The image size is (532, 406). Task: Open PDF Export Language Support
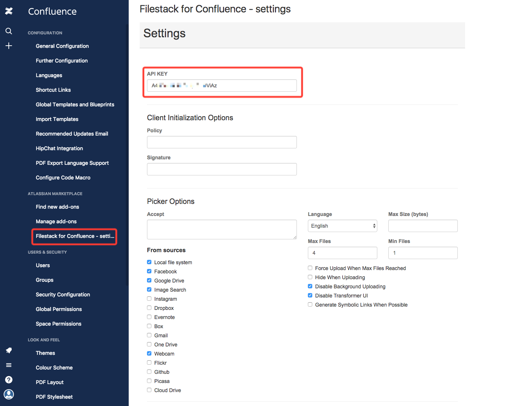(72, 163)
